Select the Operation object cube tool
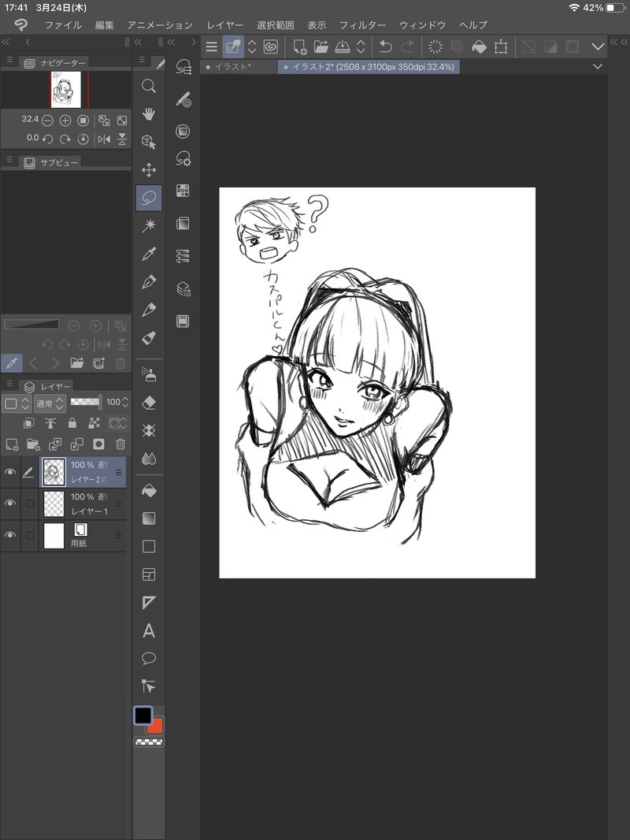This screenshot has height=840, width=630. click(x=149, y=142)
